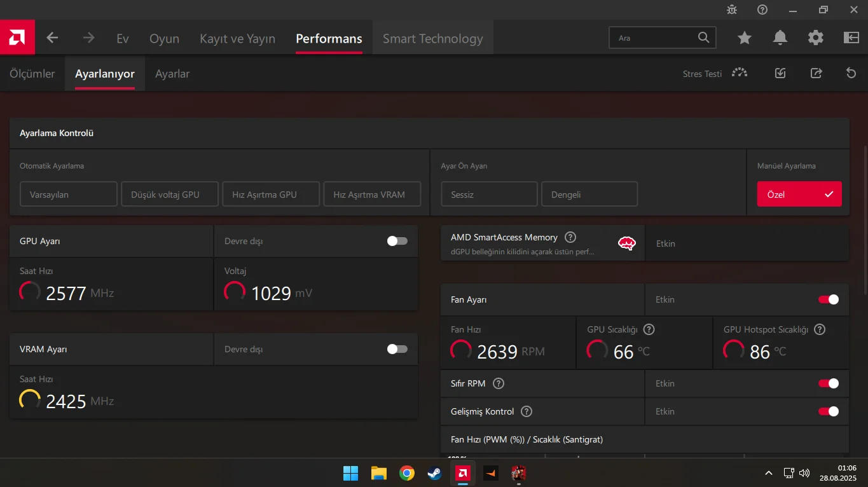This screenshot has width=868, height=487.
Task: Open volume control in system tray
Action: tap(804, 473)
